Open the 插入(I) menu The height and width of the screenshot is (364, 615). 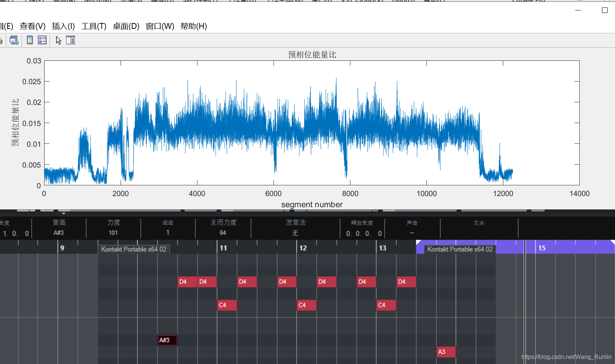63,26
